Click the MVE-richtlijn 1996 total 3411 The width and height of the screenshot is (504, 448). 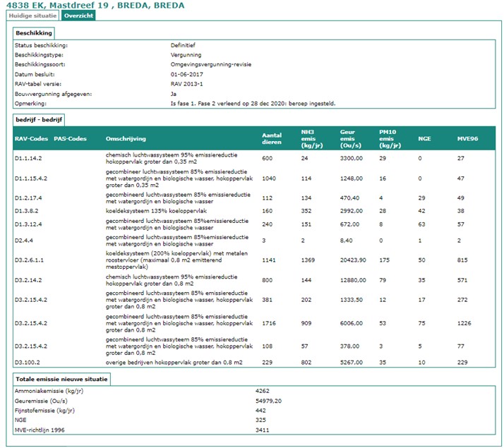[x=263, y=430]
